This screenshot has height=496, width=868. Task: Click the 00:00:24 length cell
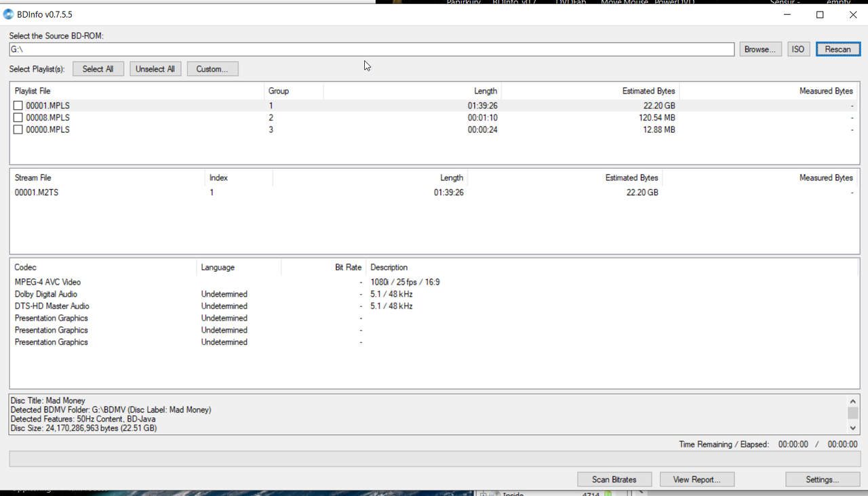(482, 130)
